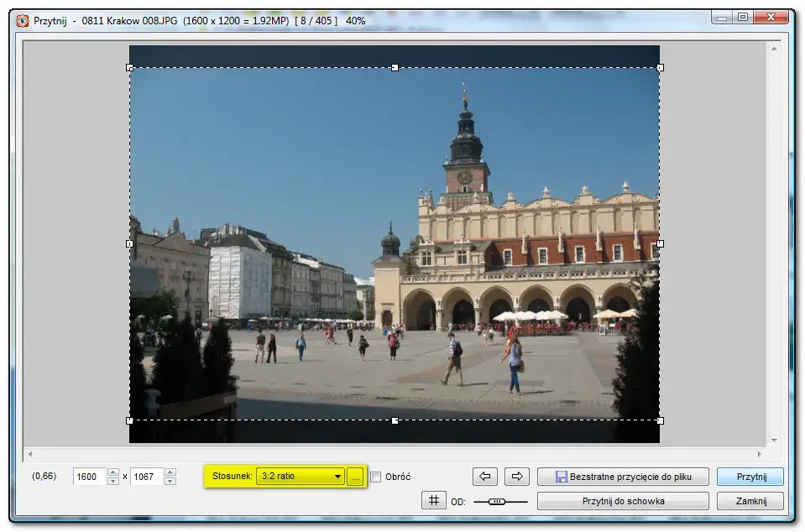Decrease height with the down stepper arrow
The image size is (805, 532).
tap(171, 480)
